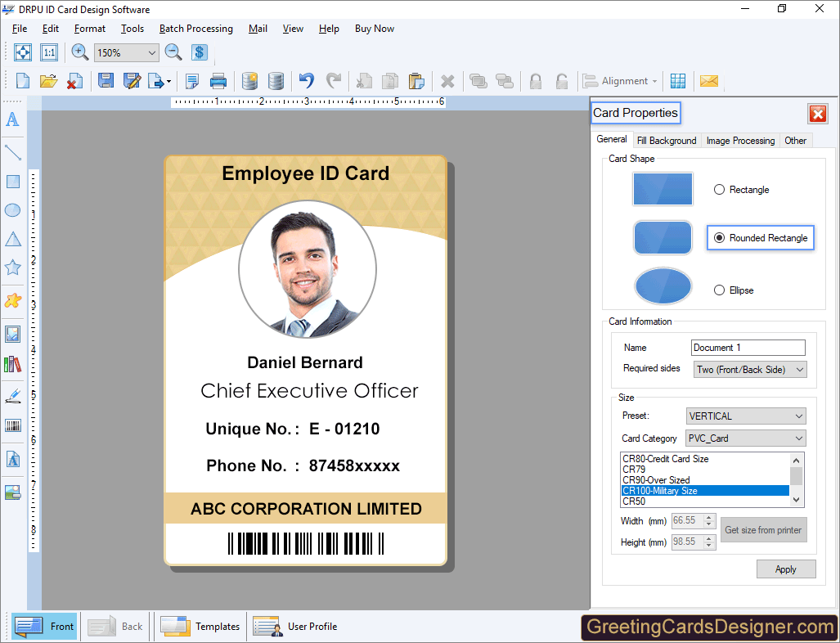Viewport: 840px width, 643px height.
Task: Click the Apply button
Action: tap(785, 569)
